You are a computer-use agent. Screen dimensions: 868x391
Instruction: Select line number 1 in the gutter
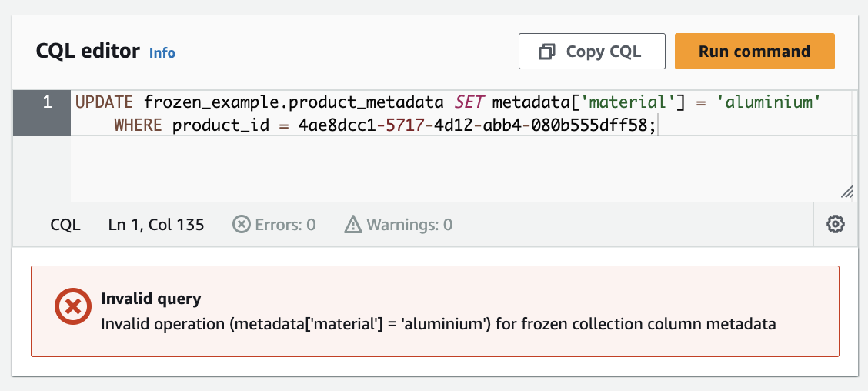(47, 102)
